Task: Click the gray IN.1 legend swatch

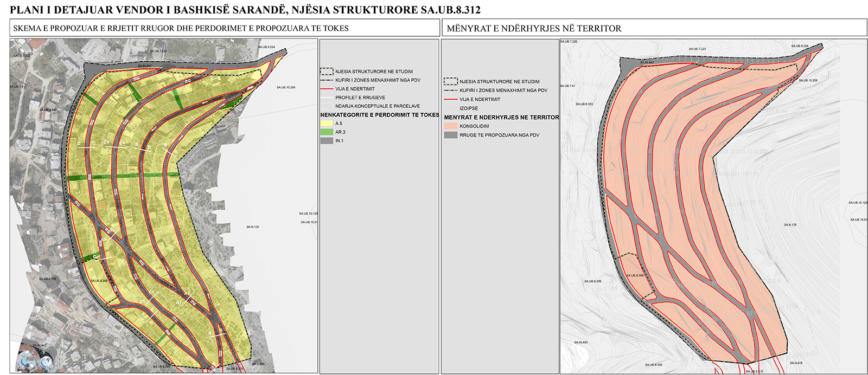Action: point(327,141)
